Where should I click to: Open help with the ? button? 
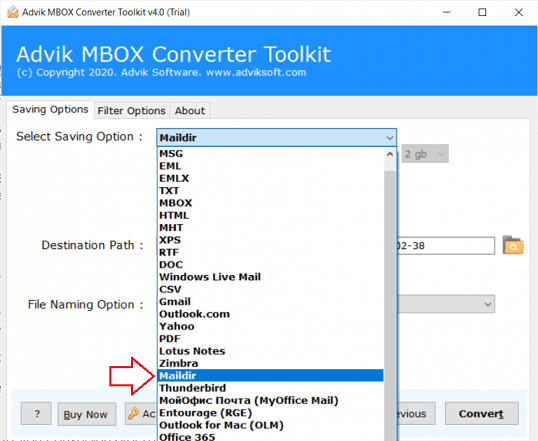click(x=36, y=414)
